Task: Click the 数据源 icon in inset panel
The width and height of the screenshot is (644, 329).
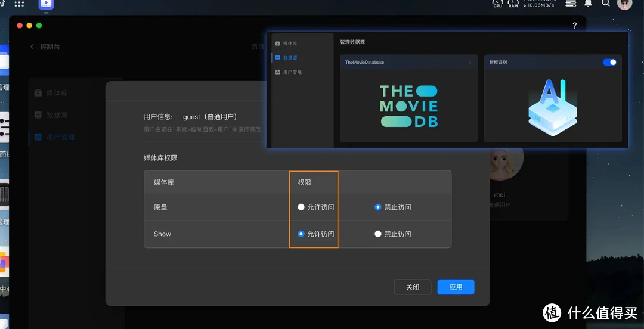Action: (x=278, y=57)
